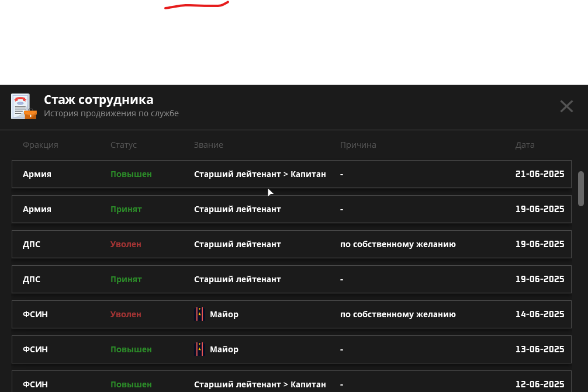The image size is (588, 392).
Task: Close the Стаж сотрудника panel
Action: click(x=566, y=106)
